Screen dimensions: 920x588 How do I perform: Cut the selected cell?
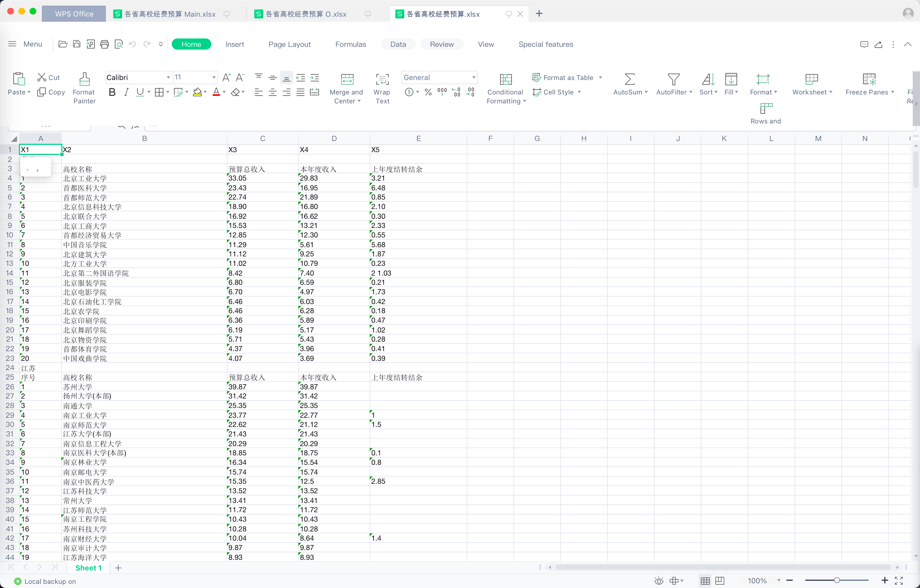tap(49, 77)
